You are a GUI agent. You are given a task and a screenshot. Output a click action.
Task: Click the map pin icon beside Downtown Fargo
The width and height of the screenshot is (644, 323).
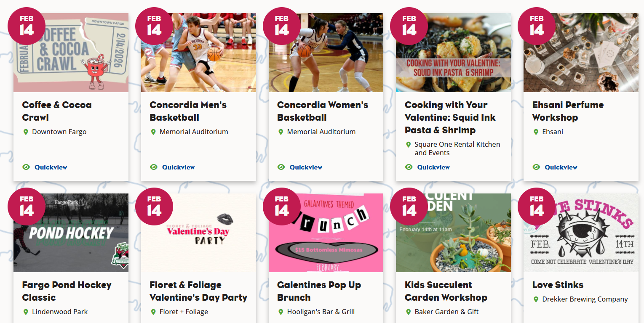point(26,132)
